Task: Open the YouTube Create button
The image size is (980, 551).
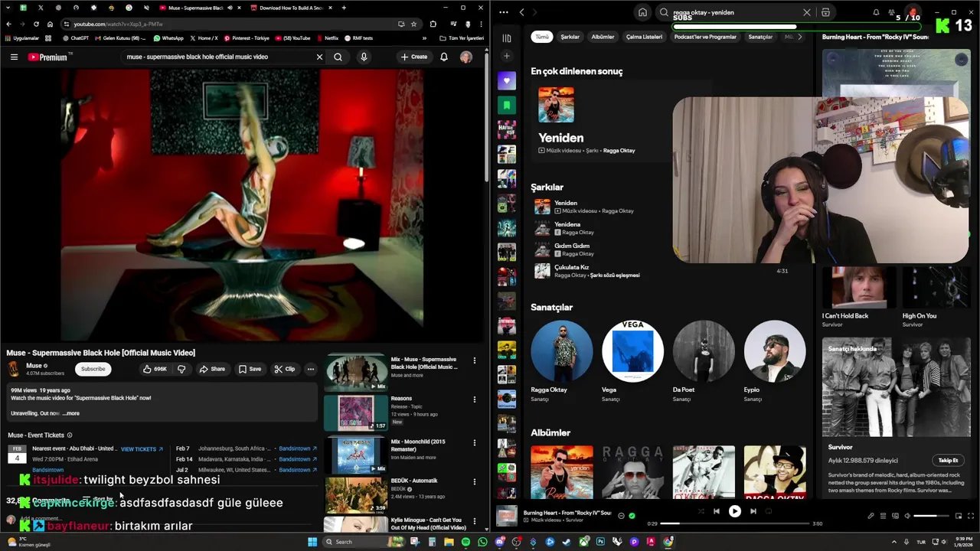Action: point(414,57)
